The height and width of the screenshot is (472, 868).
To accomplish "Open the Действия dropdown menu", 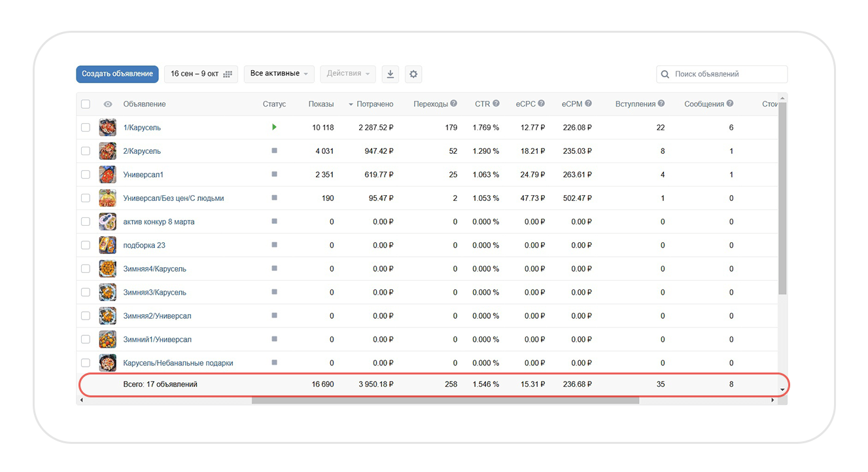I will (x=348, y=74).
